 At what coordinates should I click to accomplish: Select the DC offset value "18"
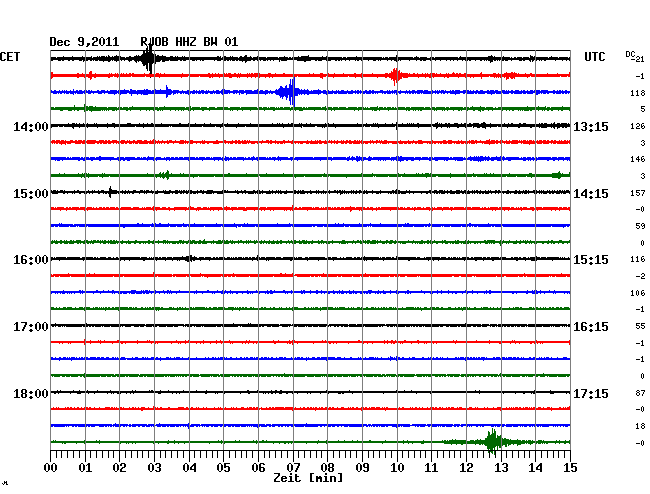tap(640, 426)
